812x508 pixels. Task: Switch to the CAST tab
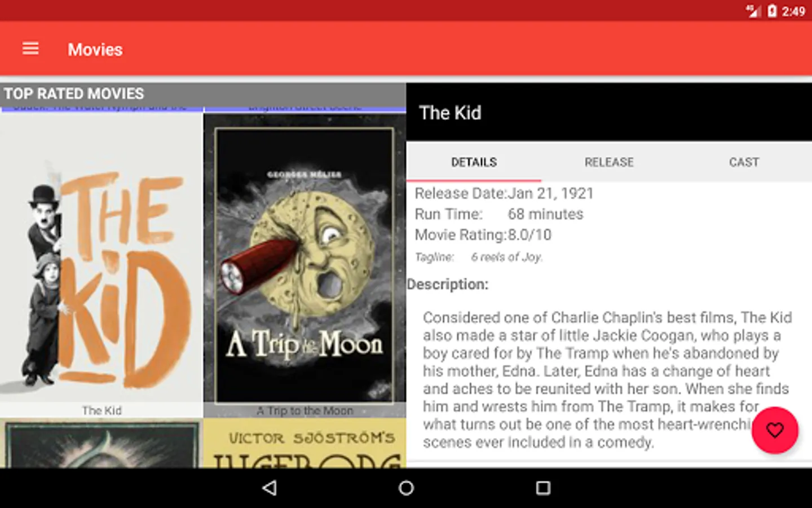744,162
